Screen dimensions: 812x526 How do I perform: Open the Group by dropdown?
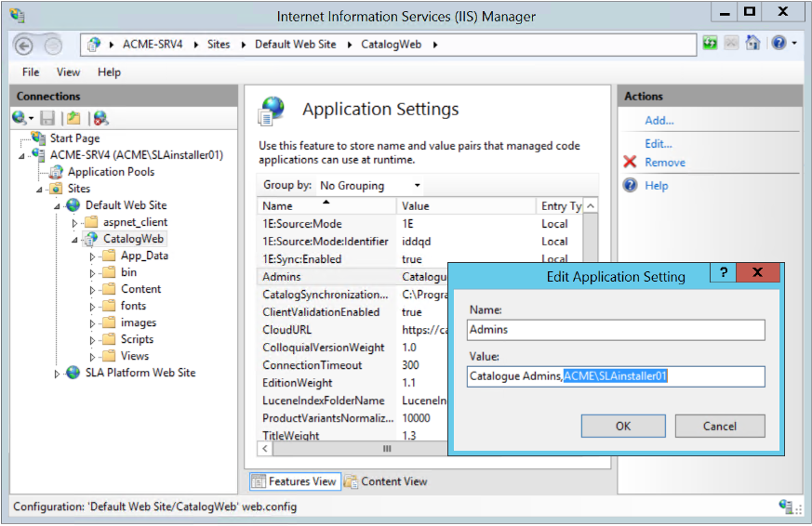click(x=369, y=186)
